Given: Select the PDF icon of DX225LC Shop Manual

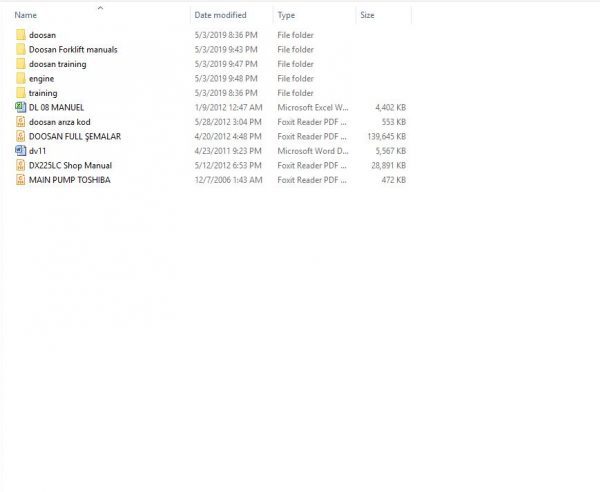Looking at the screenshot, I should pyautogui.click(x=21, y=165).
